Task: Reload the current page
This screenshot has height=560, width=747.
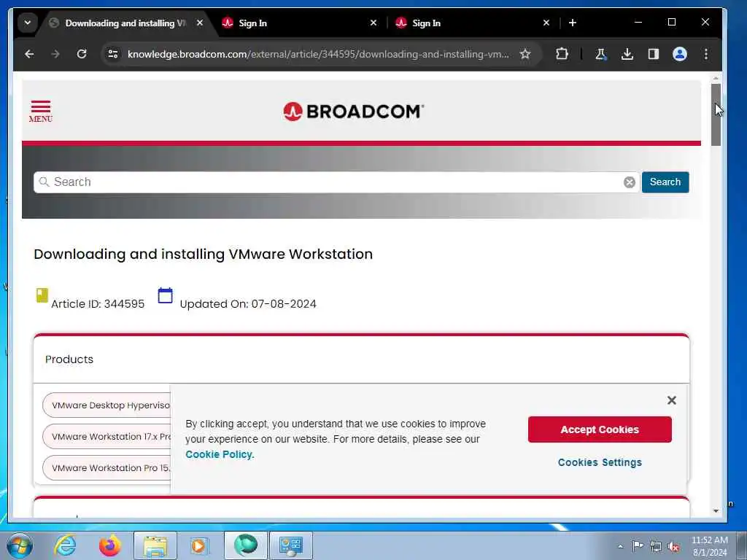Action: [82, 54]
